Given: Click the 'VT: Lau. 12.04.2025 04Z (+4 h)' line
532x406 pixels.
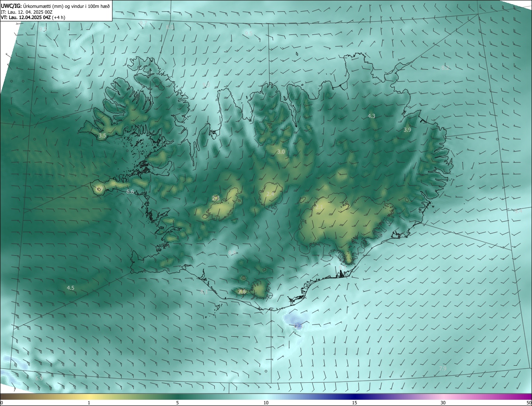Looking at the screenshot, I should pyautogui.click(x=33, y=17).
